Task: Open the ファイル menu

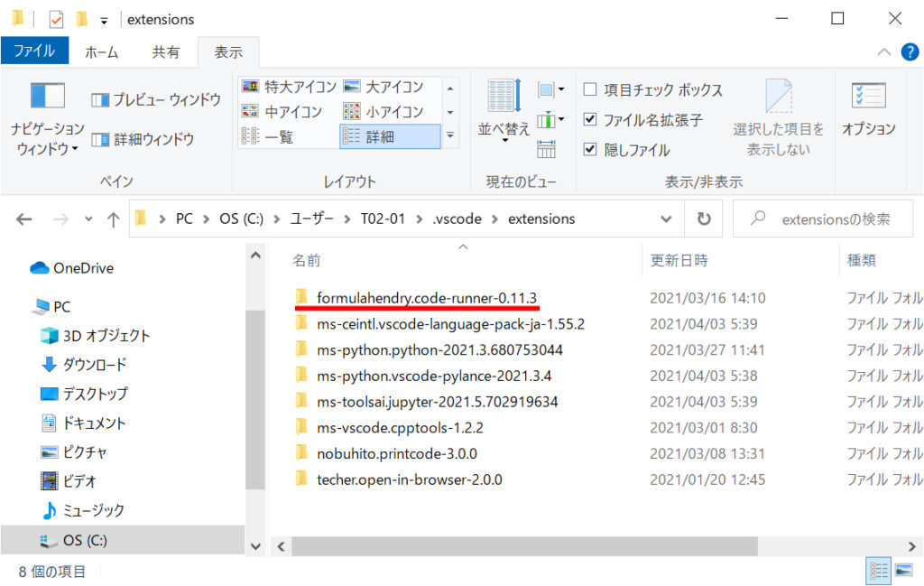Action: [x=35, y=51]
